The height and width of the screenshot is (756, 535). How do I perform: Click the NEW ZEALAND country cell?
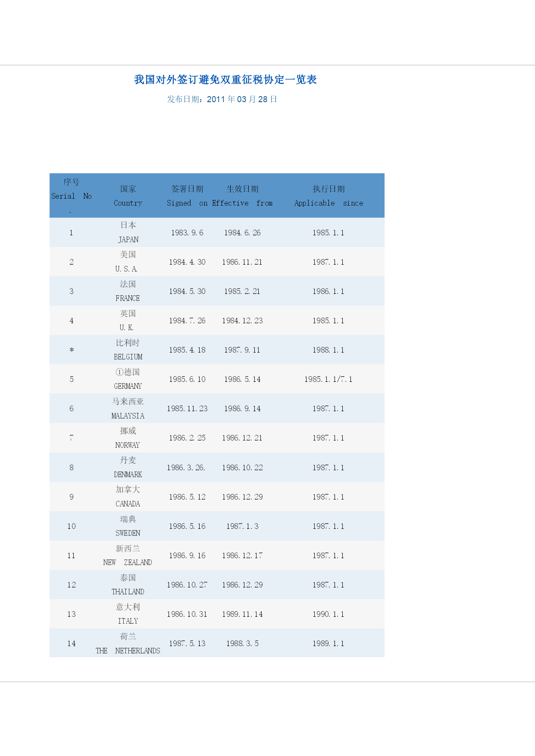[128, 556]
